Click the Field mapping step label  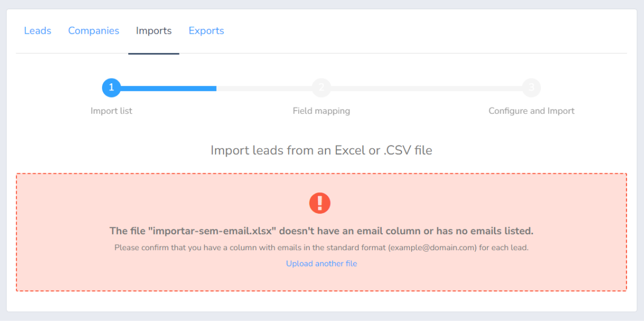click(x=321, y=111)
